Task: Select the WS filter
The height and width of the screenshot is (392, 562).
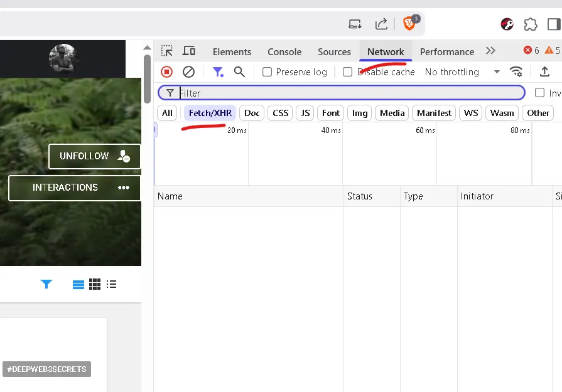Action: tap(470, 113)
